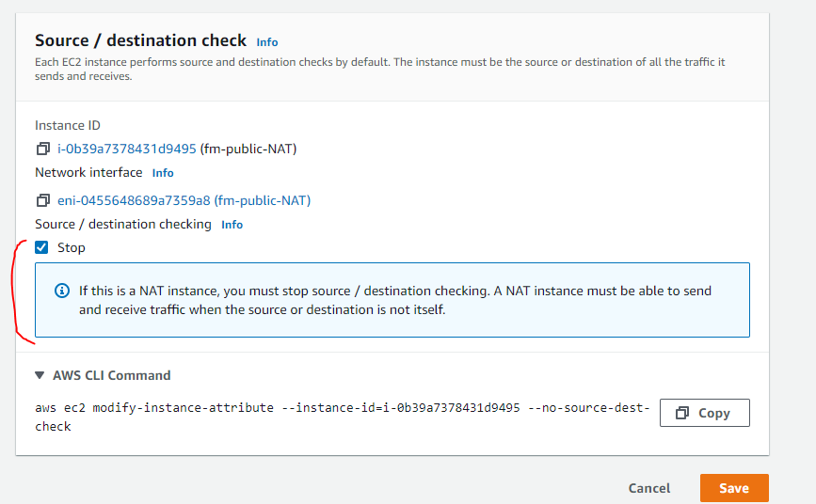Open Info beside Source / destination check heading
Screen dimensions: 816x504
click(267, 42)
